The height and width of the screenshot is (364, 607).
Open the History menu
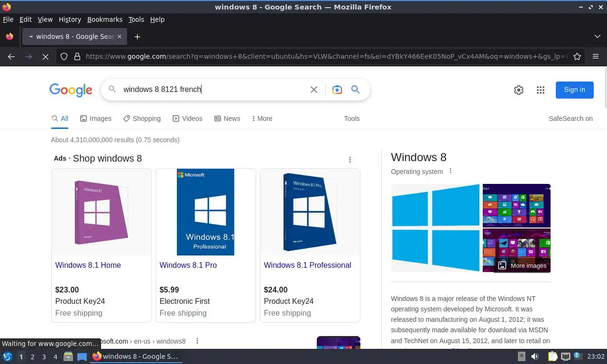(x=70, y=19)
